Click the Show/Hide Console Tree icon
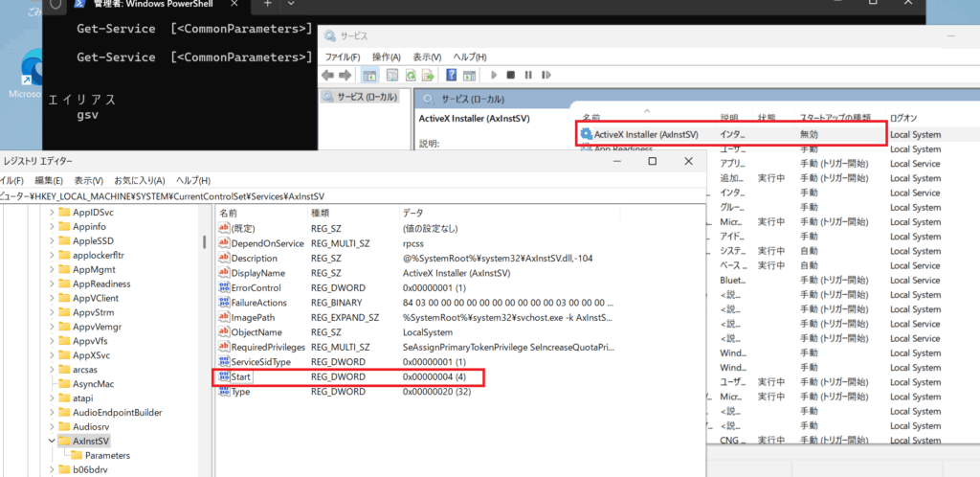Screen dimensions: 980x477 [x=370, y=75]
